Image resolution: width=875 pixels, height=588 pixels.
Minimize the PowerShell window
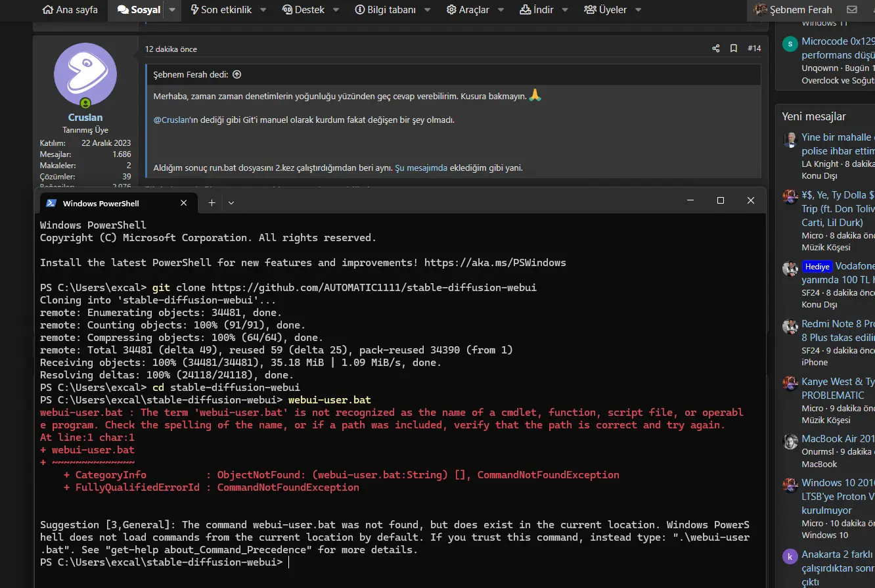click(x=690, y=200)
